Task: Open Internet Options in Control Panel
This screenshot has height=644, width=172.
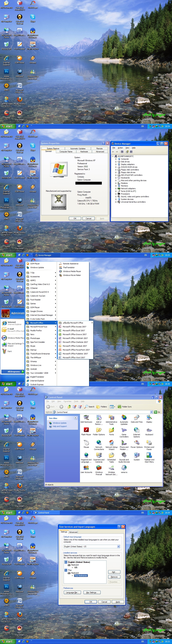Action: point(136,433)
